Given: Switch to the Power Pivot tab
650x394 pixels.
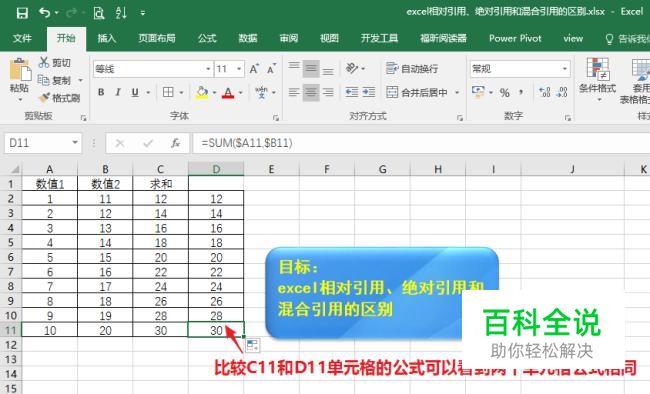Looking at the screenshot, I should click(515, 39).
